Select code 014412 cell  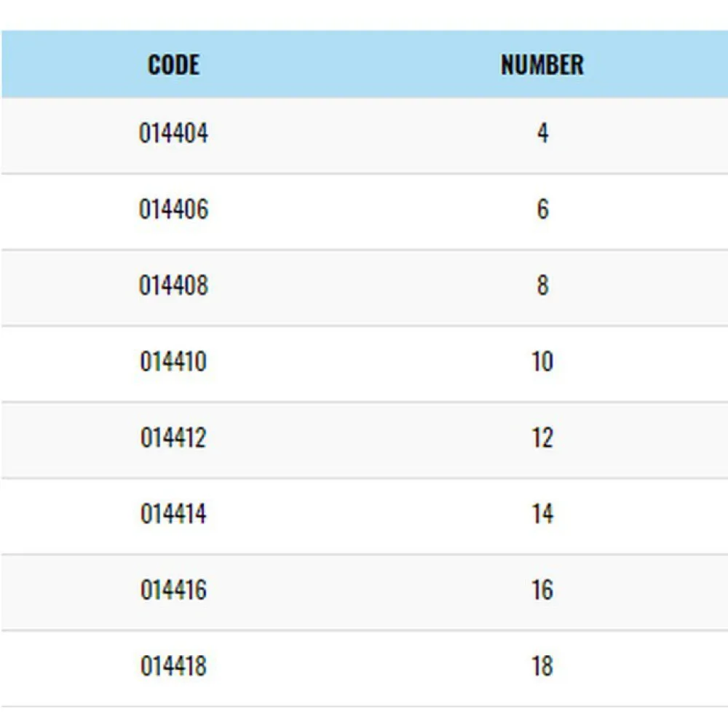tap(173, 438)
